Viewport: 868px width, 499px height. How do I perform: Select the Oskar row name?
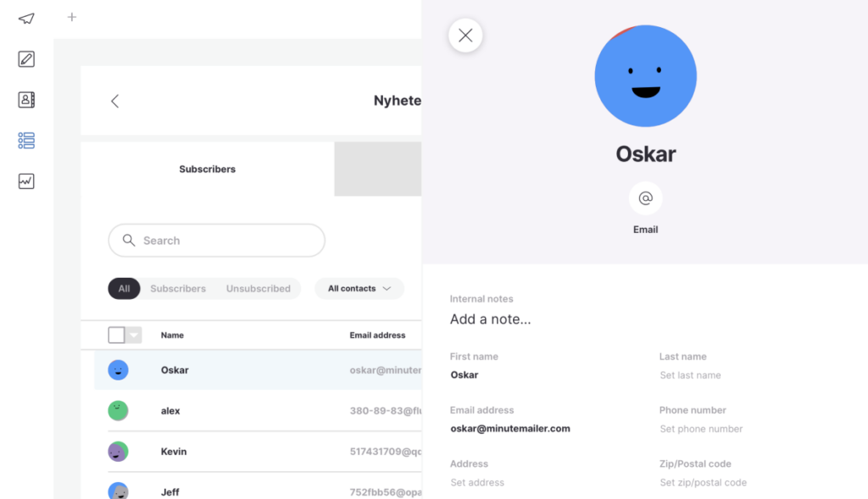(x=175, y=369)
